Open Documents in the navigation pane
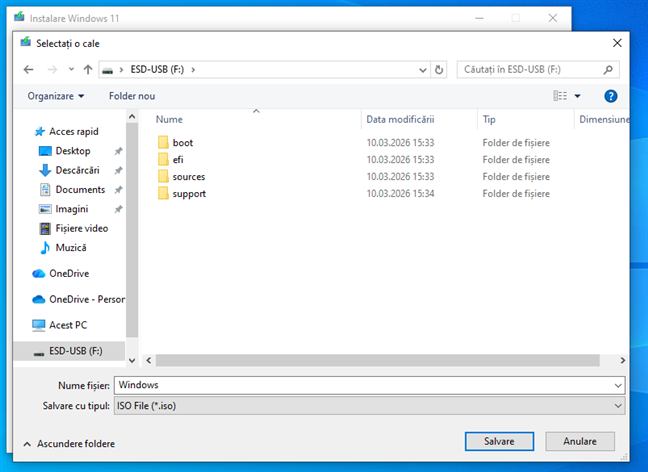The height and width of the screenshot is (472, 648). 72,190
